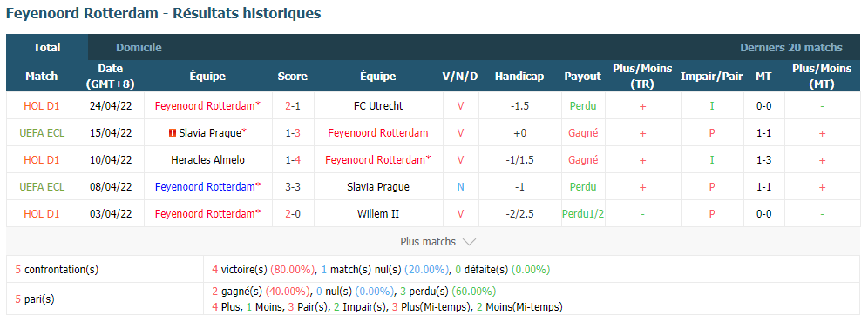Click the red card icon beside Slavia Prague
The width and height of the screenshot is (868, 322).
tap(173, 133)
